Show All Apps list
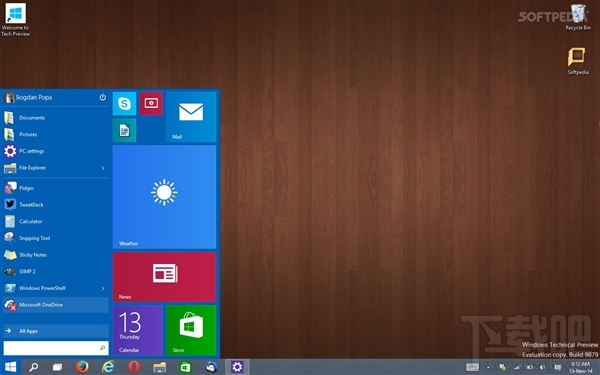600x375 pixels. click(x=56, y=331)
